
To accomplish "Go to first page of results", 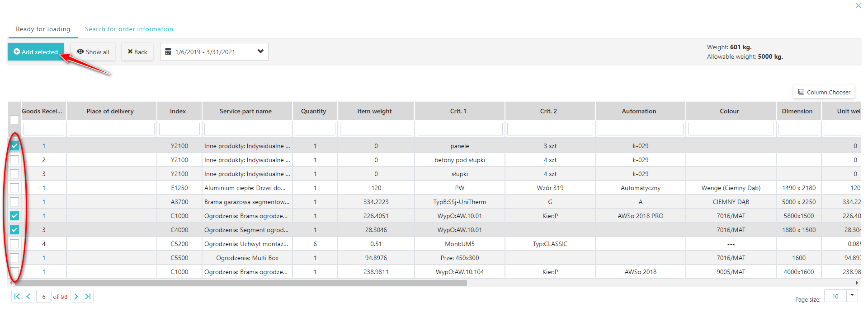I will pyautogui.click(x=17, y=297).
